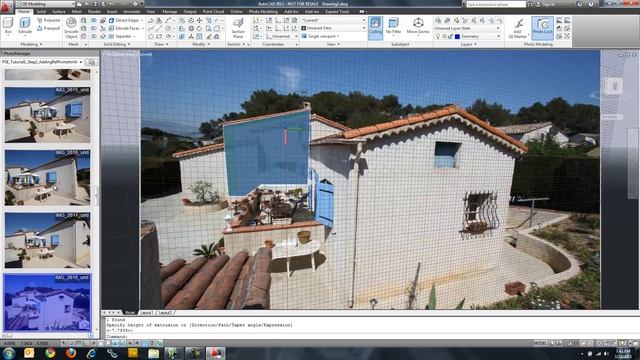
Task: Open the Move Gizmo selector
Action: [x=418, y=26]
